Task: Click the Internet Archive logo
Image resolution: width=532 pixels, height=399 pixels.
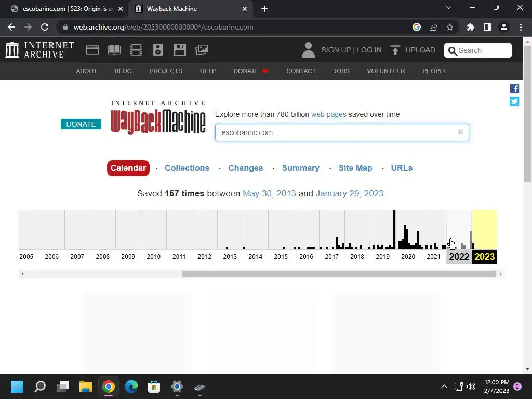Action: pyautogui.click(x=39, y=50)
